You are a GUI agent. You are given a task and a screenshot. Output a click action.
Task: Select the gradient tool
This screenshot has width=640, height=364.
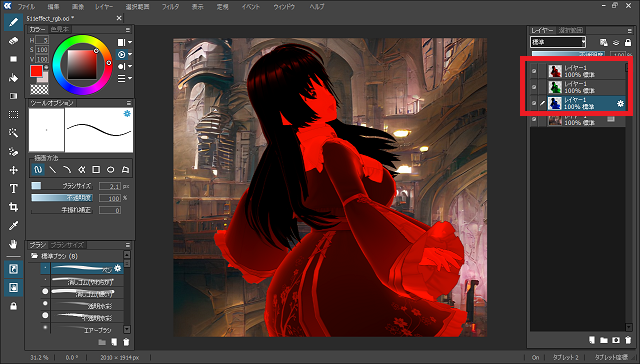point(13,96)
